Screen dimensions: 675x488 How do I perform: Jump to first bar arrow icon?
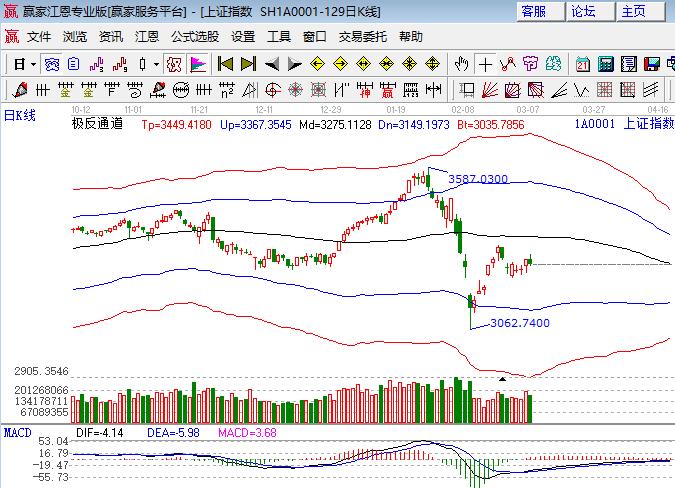[225, 64]
